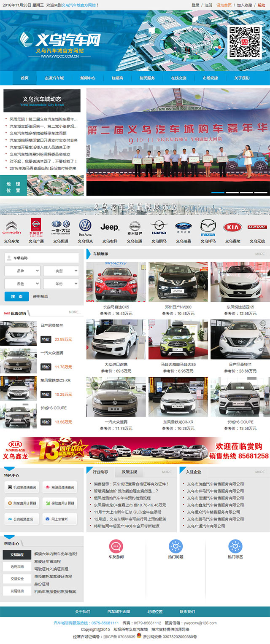Open the Volkswagen Das Auto brand logo
The width and height of the screenshot is (270, 644).
pyautogui.click(x=85, y=228)
